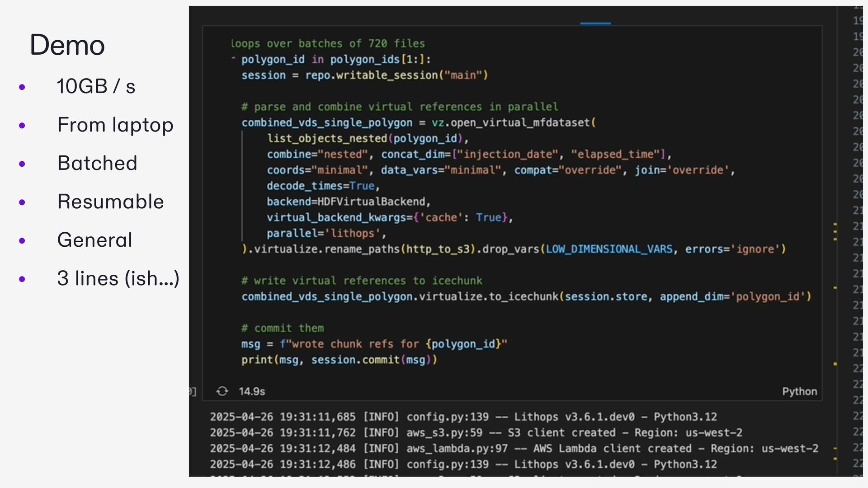The width and height of the screenshot is (868, 488).
Task: Click the cell execution status sync icon
Action: pos(222,391)
